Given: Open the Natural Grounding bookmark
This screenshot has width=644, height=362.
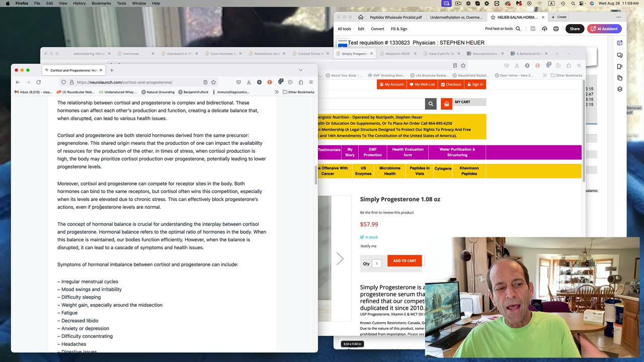Looking at the screenshot, I should point(158,92).
